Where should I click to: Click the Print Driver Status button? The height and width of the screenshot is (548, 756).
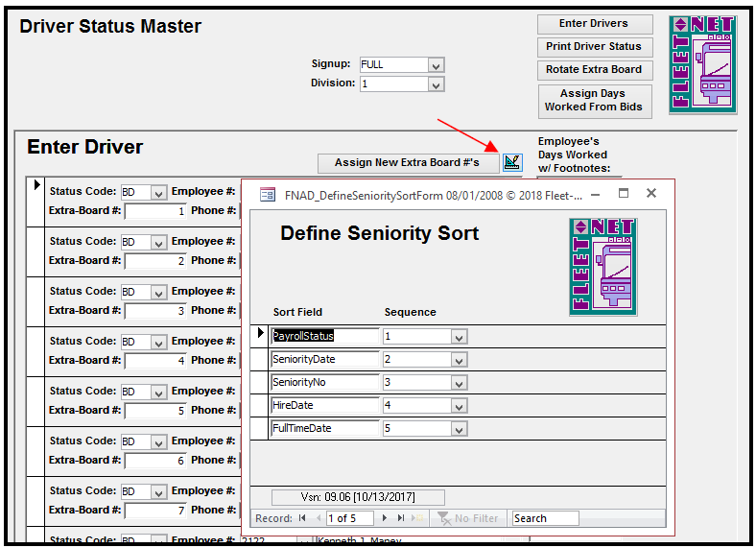pos(593,47)
